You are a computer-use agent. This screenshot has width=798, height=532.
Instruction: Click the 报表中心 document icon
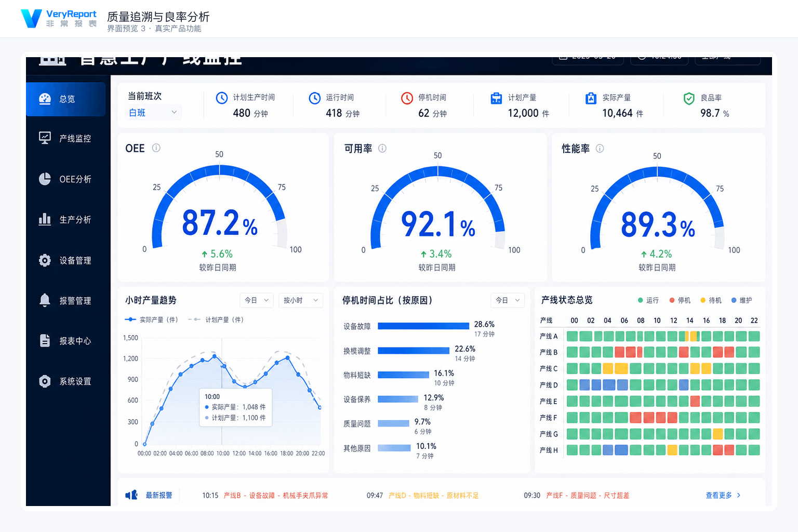click(x=45, y=341)
